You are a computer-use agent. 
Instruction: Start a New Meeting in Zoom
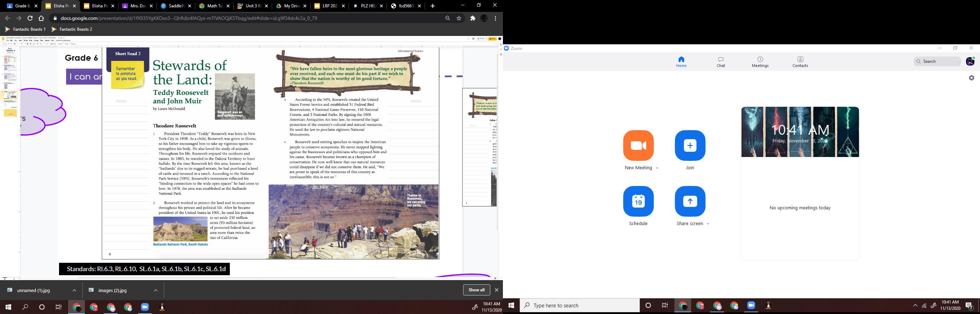(638, 145)
